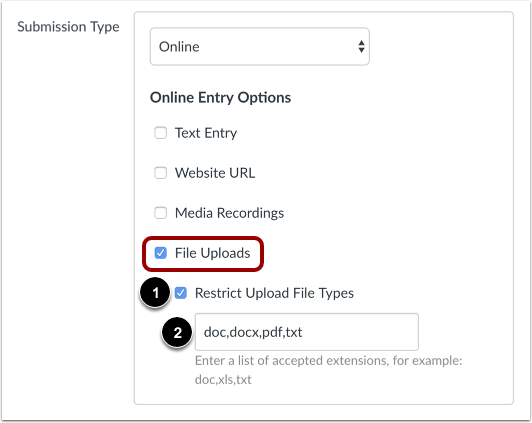Uncheck the File Uploads checkbox
The height and width of the screenshot is (423, 532).
[160, 253]
